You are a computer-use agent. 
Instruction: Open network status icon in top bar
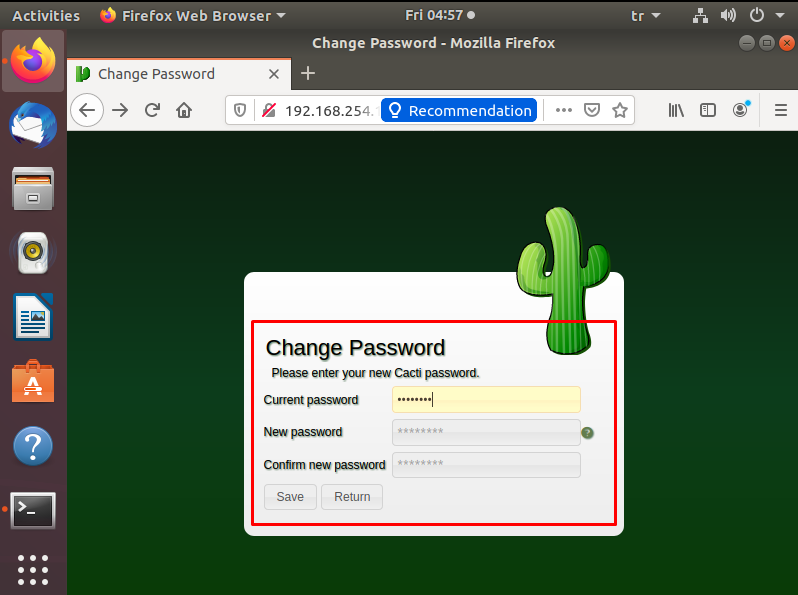pyautogui.click(x=700, y=16)
